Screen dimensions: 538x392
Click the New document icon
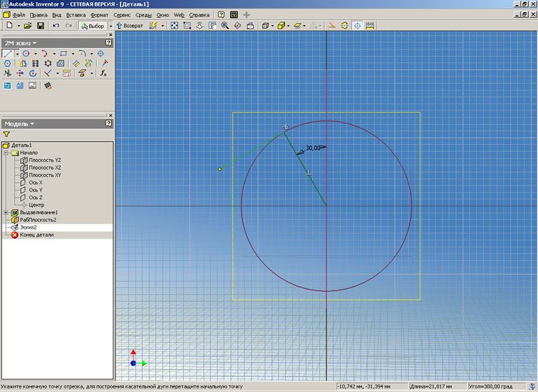[x=9, y=25]
